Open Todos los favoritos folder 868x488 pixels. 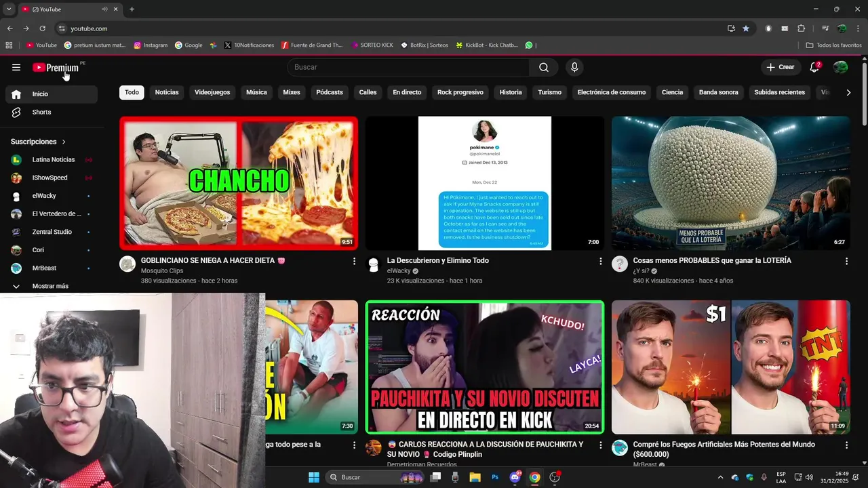coord(833,45)
